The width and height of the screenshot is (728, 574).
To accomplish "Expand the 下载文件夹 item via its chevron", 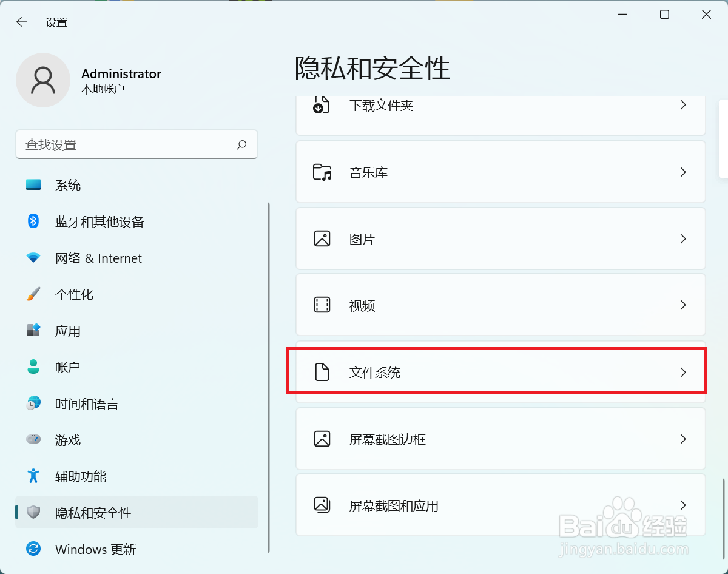I will click(684, 104).
